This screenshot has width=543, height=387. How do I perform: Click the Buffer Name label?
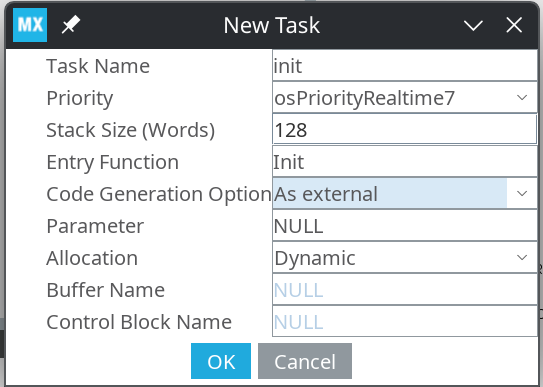pyautogui.click(x=106, y=290)
